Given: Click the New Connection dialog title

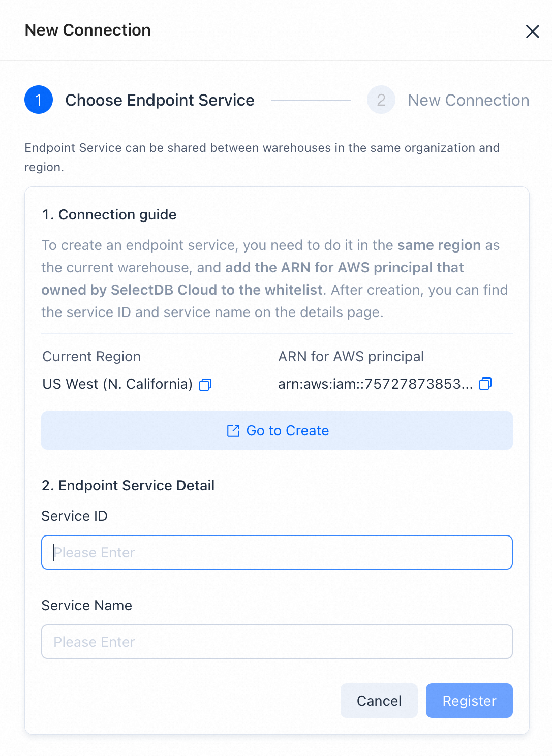Looking at the screenshot, I should coord(88,30).
